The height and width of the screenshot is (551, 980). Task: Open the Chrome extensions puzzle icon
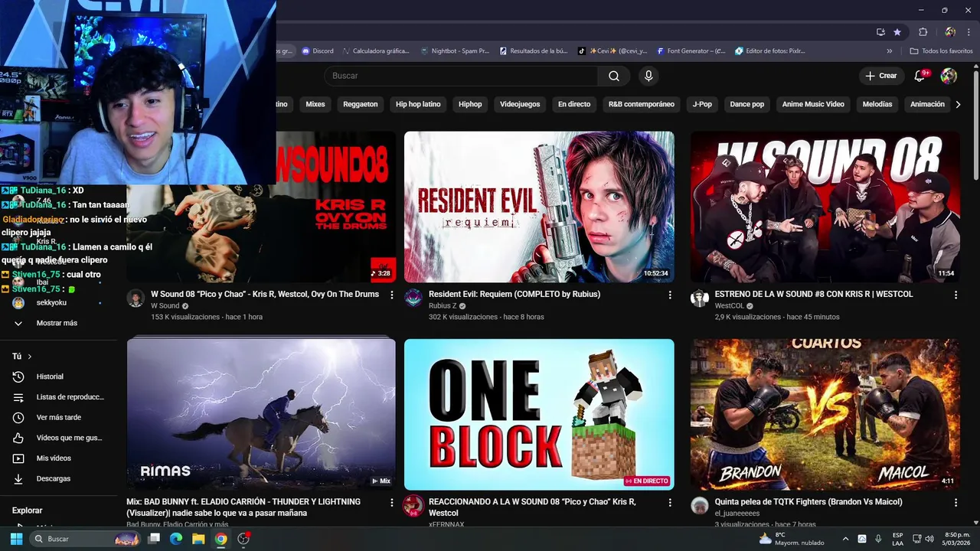923,32
